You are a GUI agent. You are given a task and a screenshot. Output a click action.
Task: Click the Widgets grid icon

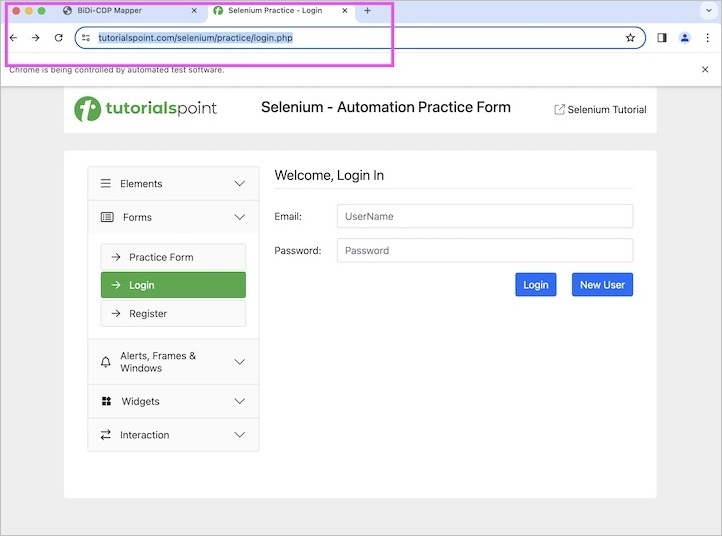[106, 401]
